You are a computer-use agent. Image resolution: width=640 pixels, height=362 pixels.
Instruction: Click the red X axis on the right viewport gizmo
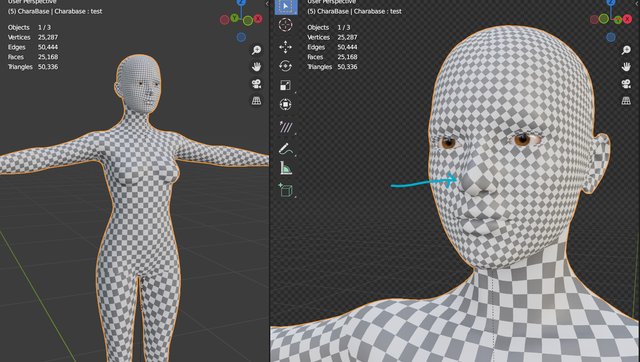[628, 19]
